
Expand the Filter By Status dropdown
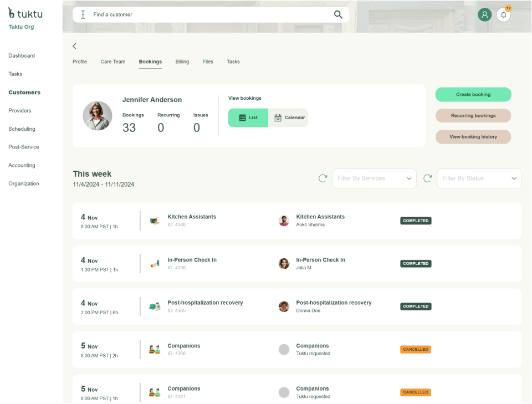click(x=479, y=178)
